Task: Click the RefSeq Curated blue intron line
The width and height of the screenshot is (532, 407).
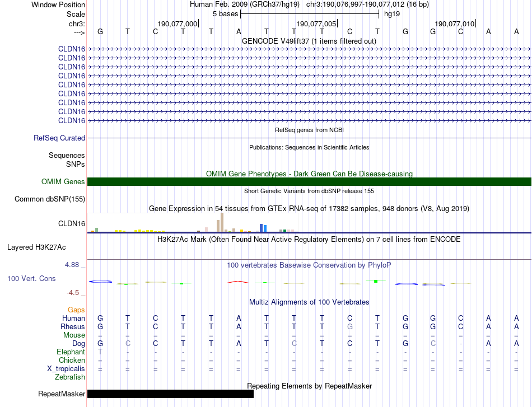Action: point(310,138)
